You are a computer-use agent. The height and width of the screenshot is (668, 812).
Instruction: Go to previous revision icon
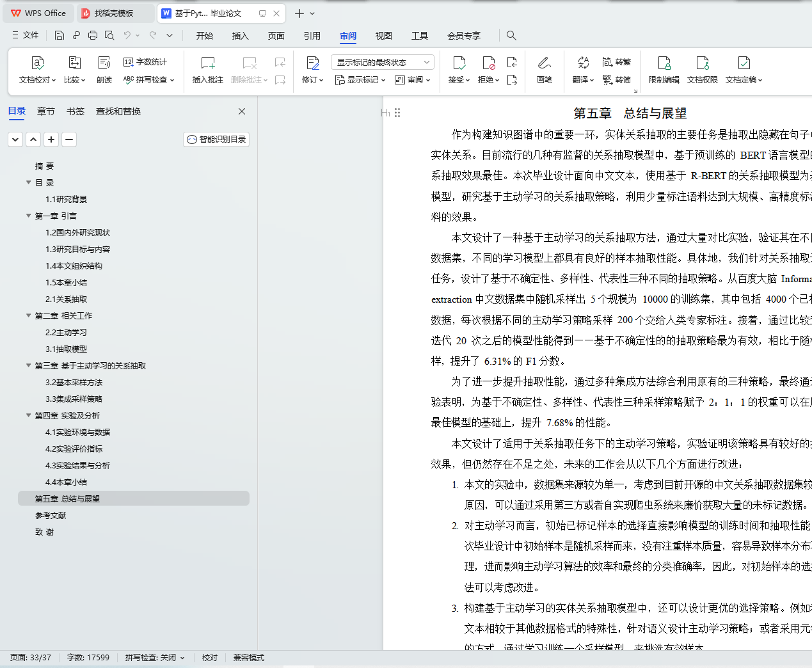point(512,62)
